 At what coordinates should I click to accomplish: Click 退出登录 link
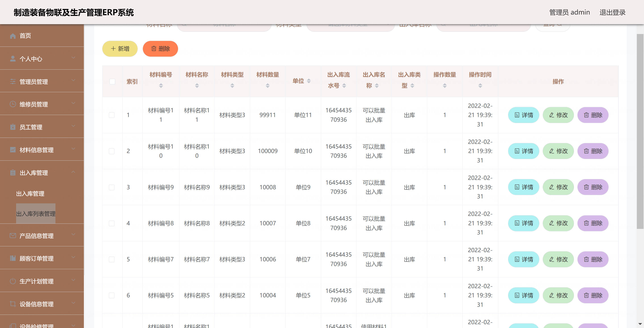612,12
